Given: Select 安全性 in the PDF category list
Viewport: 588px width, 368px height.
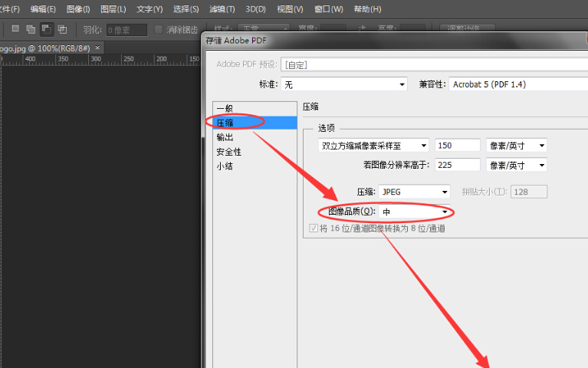Looking at the screenshot, I should 255,152.
